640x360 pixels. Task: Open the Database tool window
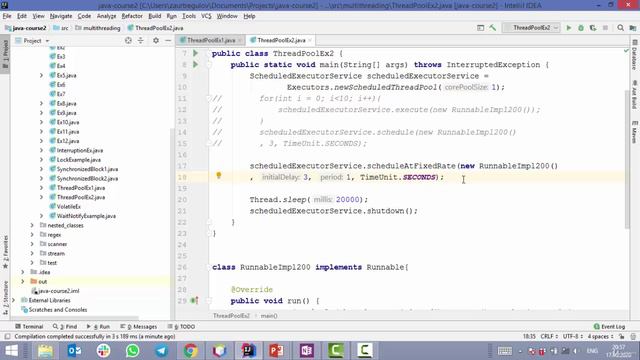coord(635,55)
